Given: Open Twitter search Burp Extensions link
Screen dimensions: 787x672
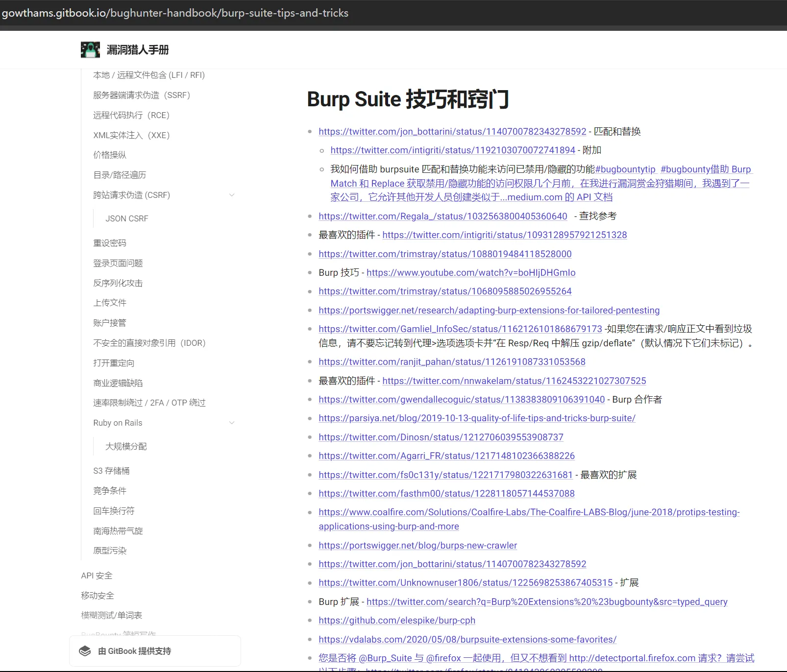Looking at the screenshot, I should (x=547, y=601).
